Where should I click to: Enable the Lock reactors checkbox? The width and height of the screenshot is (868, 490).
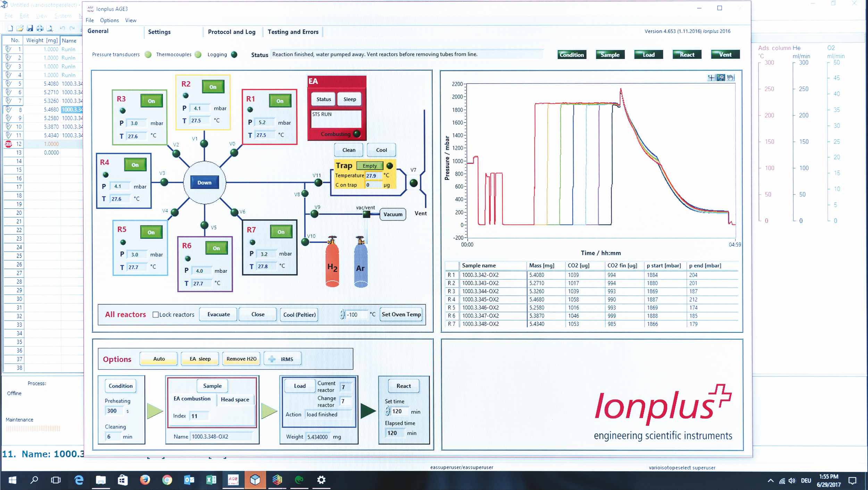pos(155,314)
